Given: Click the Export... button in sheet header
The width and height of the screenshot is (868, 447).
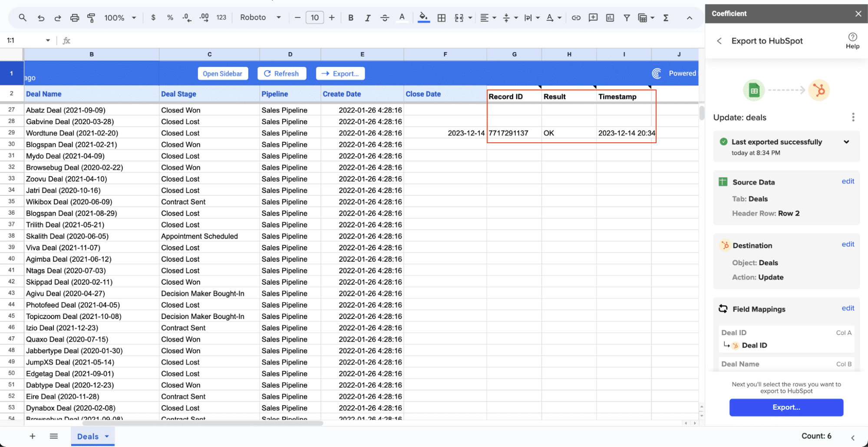Looking at the screenshot, I should [340, 73].
